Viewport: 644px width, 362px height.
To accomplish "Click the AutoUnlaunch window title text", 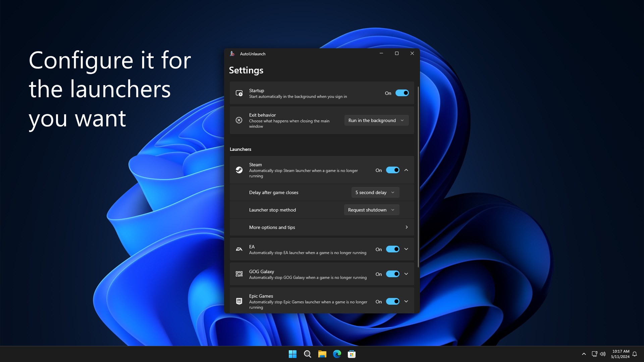I will tap(253, 54).
